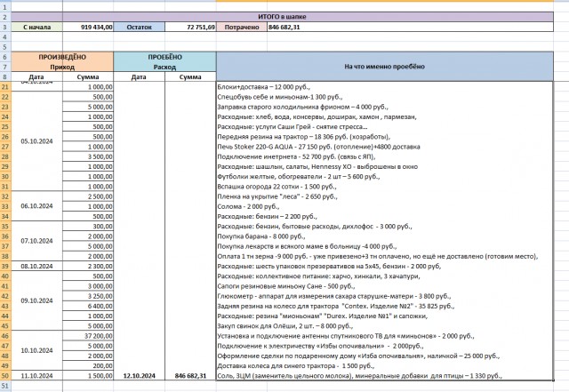The height and width of the screenshot is (392, 569).
Task: Select the income amount 2 500,00
Action: coord(88,196)
